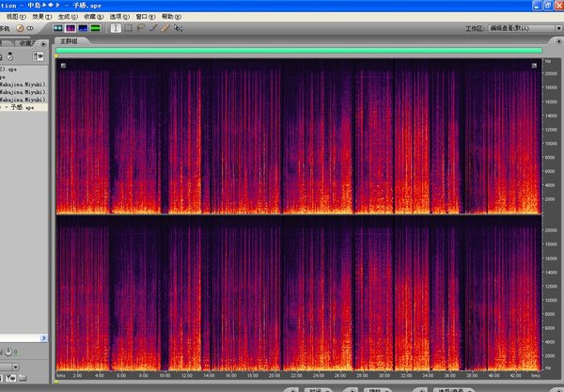Select the spectral phase display icon

tap(96, 28)
